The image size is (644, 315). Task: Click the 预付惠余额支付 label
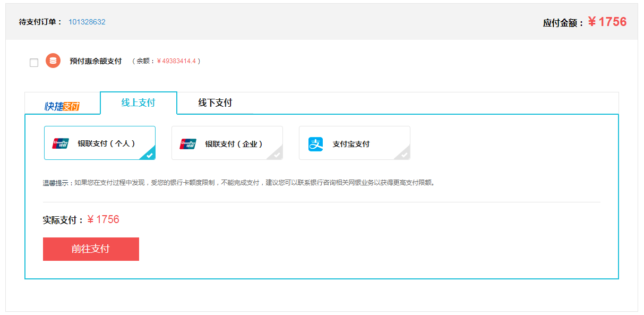(x=96, y=61)
